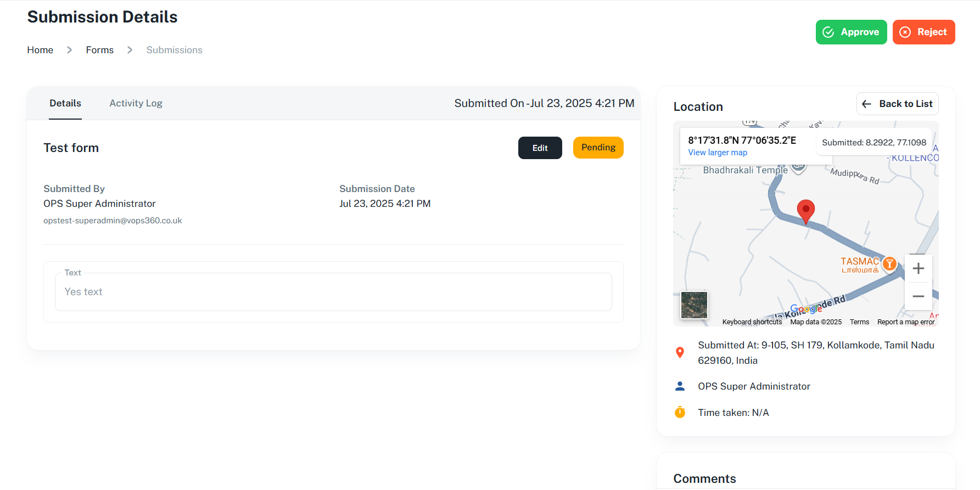Click the yellow timer icon beside Time taken
Screen dimensions: 980x490
680,412
